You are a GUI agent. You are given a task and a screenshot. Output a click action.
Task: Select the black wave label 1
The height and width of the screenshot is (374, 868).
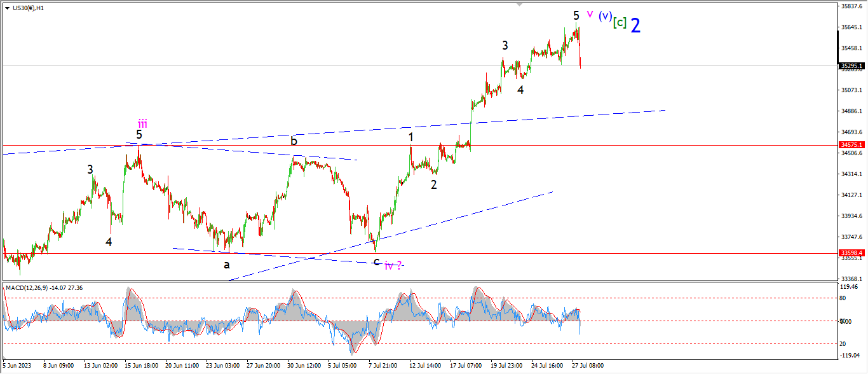(x=411, y=137)
